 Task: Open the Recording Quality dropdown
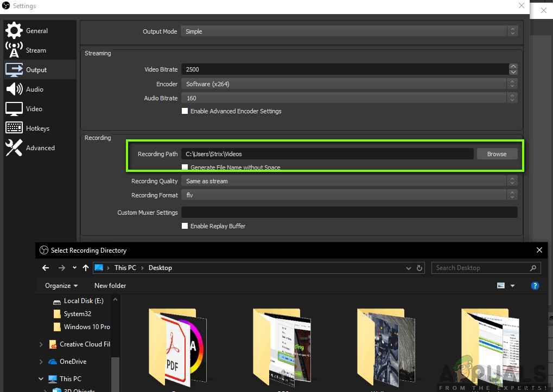click(349, 181)
